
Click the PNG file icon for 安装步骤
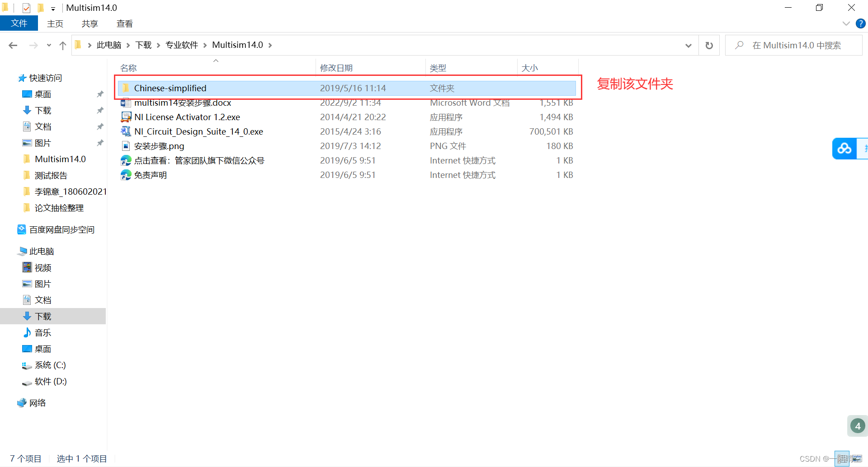coord(126,146)
